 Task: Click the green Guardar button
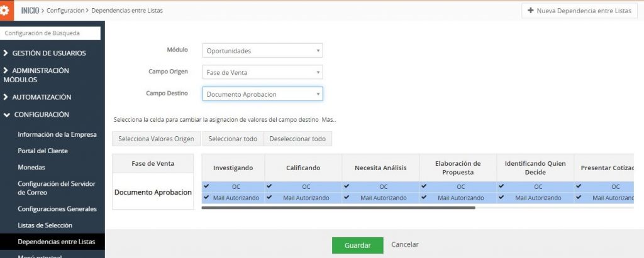point(357,245)
